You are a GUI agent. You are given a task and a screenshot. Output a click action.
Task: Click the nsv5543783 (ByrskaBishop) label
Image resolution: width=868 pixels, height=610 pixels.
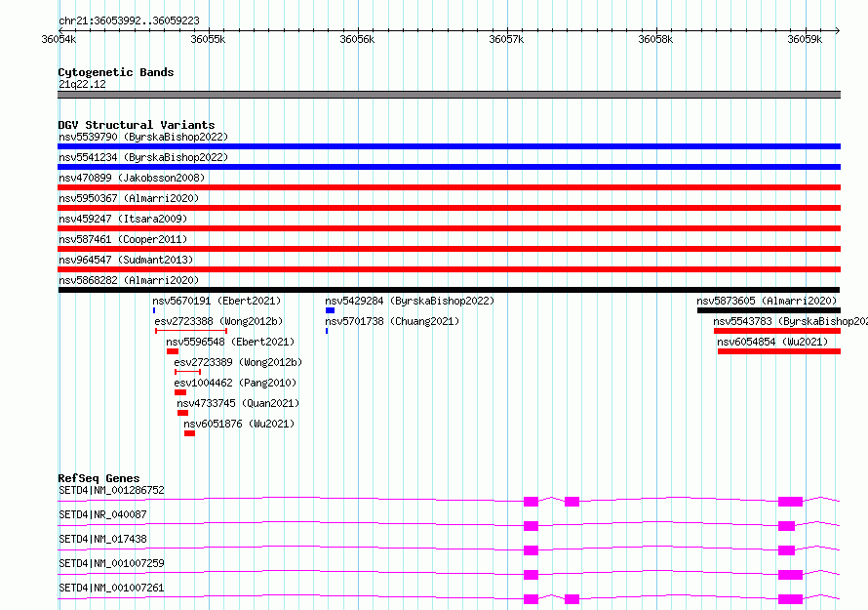pos(791,321)
